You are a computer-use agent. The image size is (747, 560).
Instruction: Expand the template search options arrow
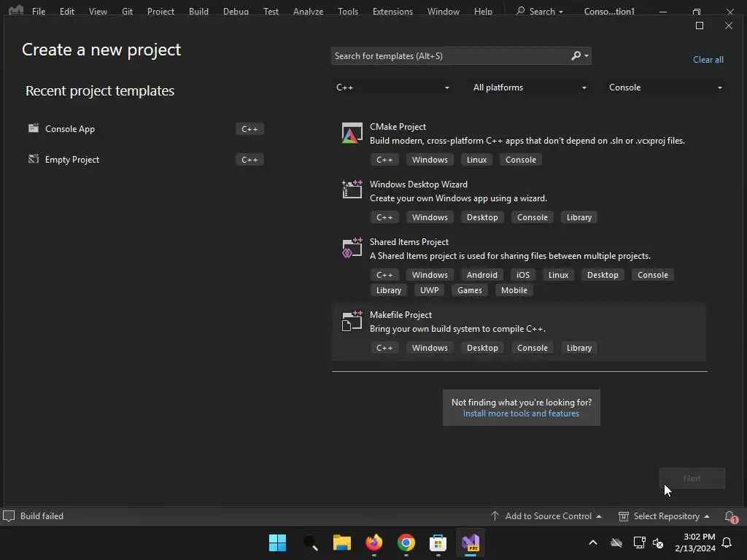click(587, 55)
